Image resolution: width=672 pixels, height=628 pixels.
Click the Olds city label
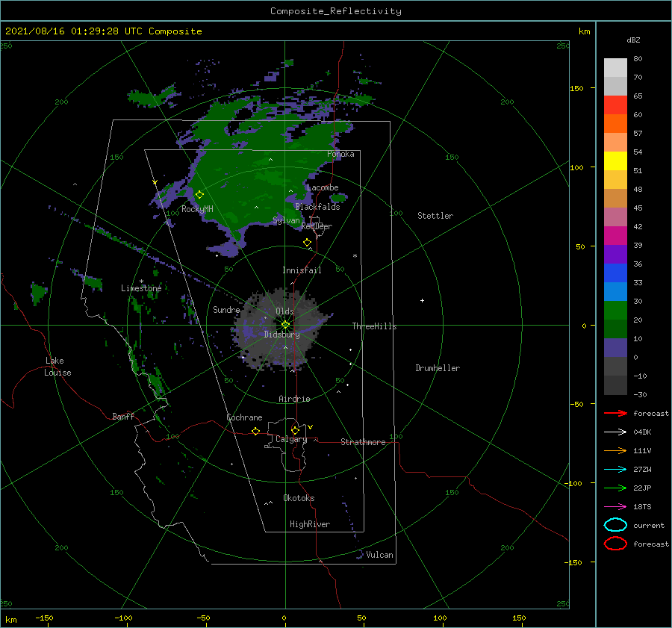(x=284, y=311)
